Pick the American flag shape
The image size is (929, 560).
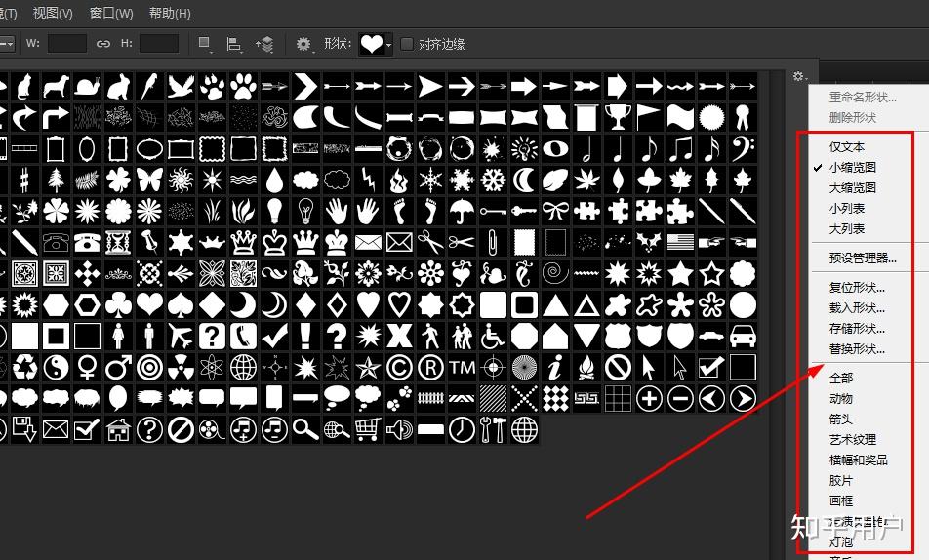[x=680, y=242]
